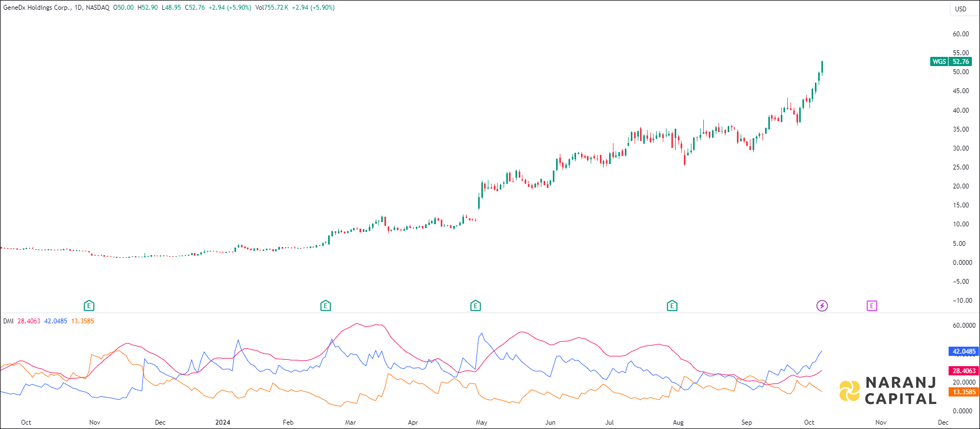Click the green earnings marker near August
Viewport: 980px width, 429px height.
pos(672,306)
